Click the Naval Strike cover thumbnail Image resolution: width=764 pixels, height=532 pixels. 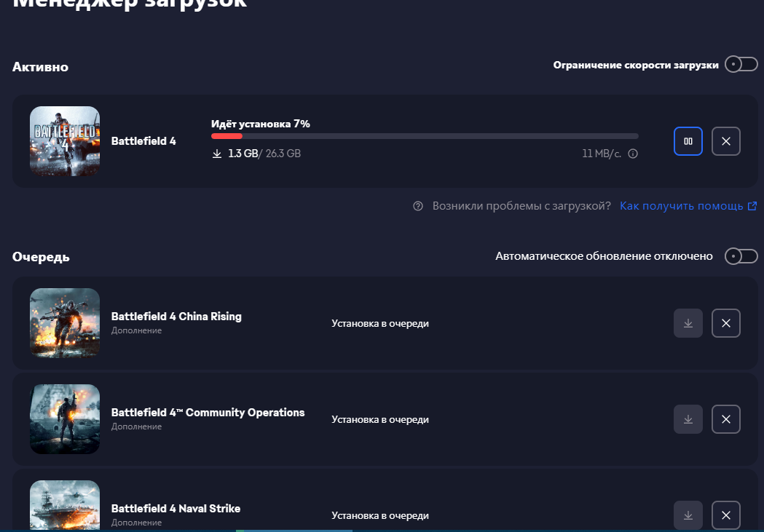[x=65, y=505]
